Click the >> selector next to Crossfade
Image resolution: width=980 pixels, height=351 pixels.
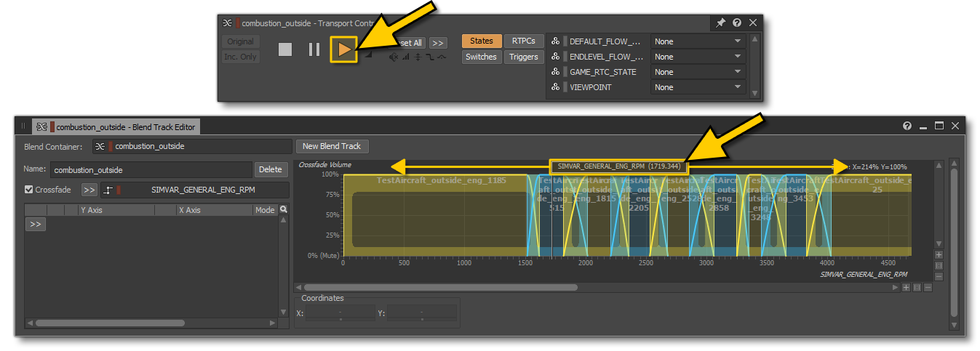pyautogui.click(x=89, y=190)
